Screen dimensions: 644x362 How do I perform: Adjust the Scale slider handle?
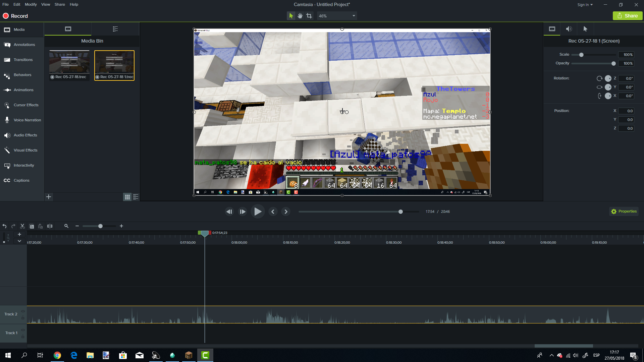[x=581, y=55]
